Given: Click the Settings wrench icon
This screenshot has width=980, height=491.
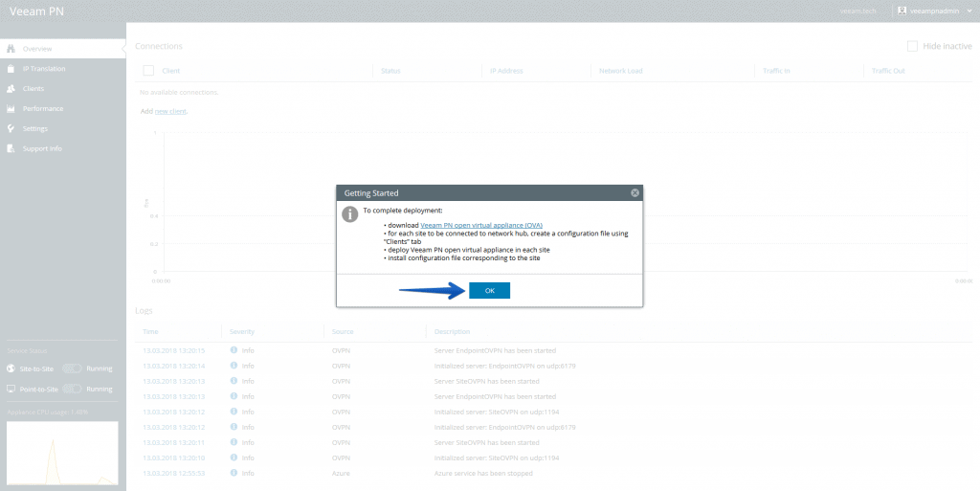Looking at the screenshot, I should [11, 128].
